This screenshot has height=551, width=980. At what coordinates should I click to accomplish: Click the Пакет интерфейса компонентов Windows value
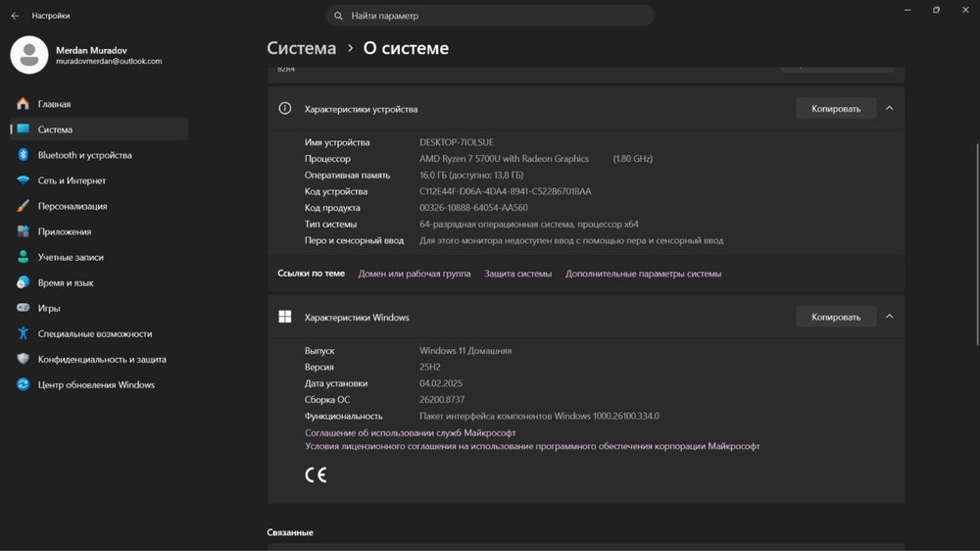click(x=539, y=416)
